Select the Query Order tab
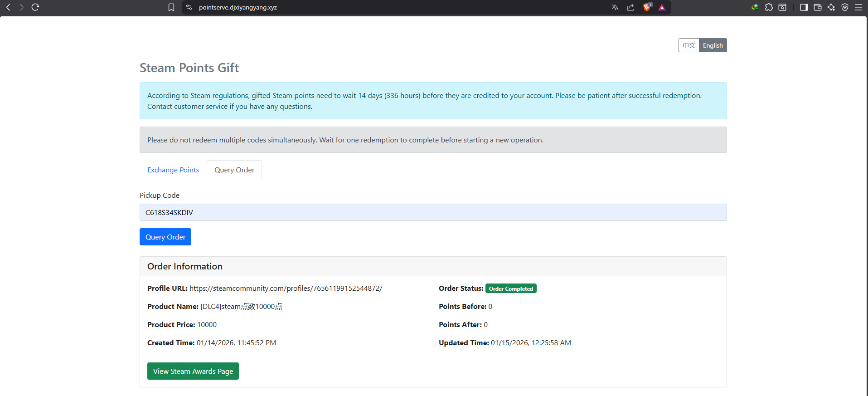This screenshot has height=396, width=868. pos(234,170)
